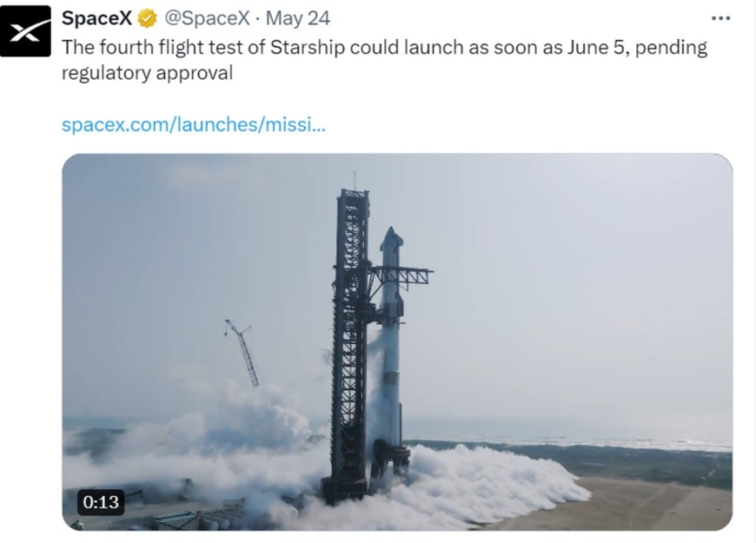Open the SpaceX profile avatar logo
The width and height of the screenshot is (756, 543).
pyautogui.click(x=25, y=31)
